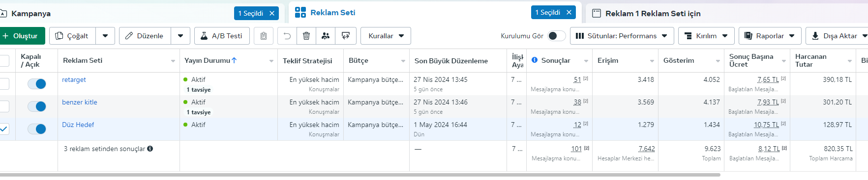Open the audience people icon
This screenshot has height=180, width=868.
(x=326, y=36)
